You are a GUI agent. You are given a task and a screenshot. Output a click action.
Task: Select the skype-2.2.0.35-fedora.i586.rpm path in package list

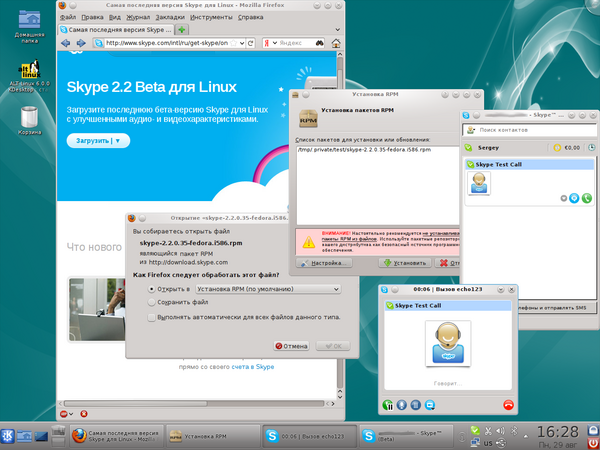point(364,150)
